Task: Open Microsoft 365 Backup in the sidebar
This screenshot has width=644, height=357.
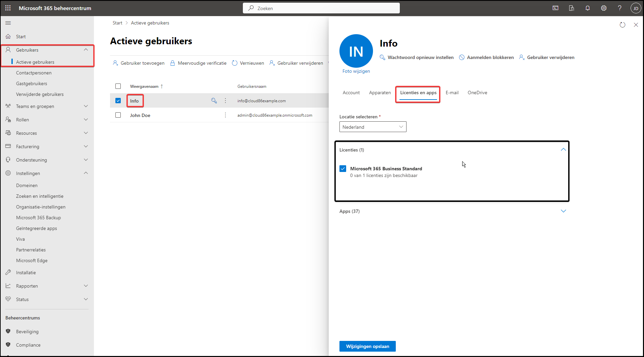Action: [x=39, y=218]
